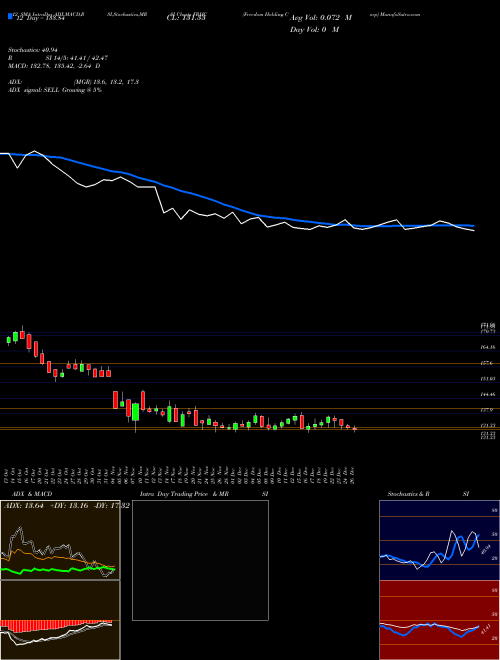500x660 pixels.
Task: Click the 41.41 rotated label in the RSI panel
Action: [x=487, y=629]
